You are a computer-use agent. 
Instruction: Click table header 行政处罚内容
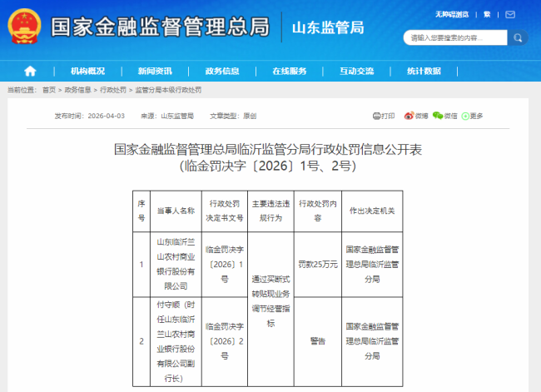click(318, 211)
